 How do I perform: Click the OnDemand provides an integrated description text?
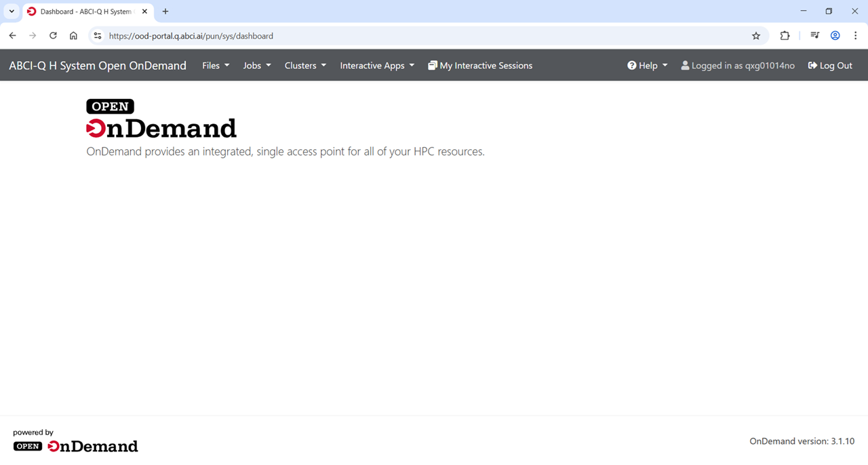click(x=285, y=152)
